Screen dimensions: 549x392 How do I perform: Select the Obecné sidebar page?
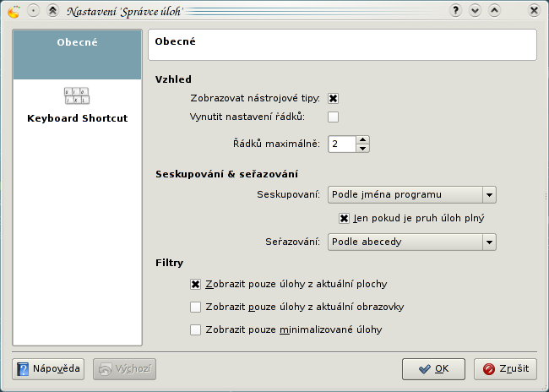point(78,55)
